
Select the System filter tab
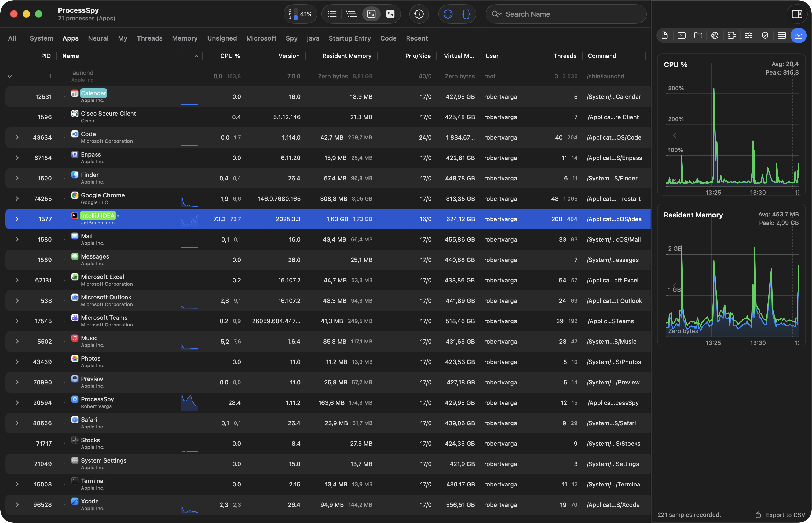click(41, 38)
